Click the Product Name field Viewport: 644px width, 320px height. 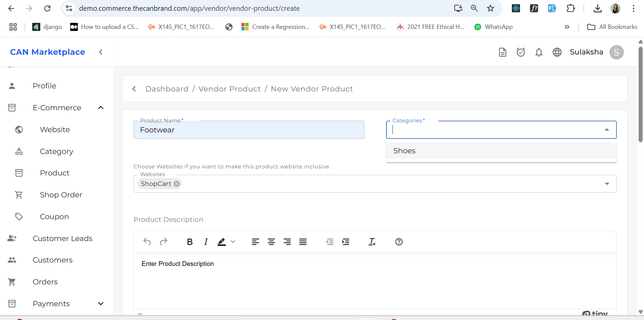point(249,130)
